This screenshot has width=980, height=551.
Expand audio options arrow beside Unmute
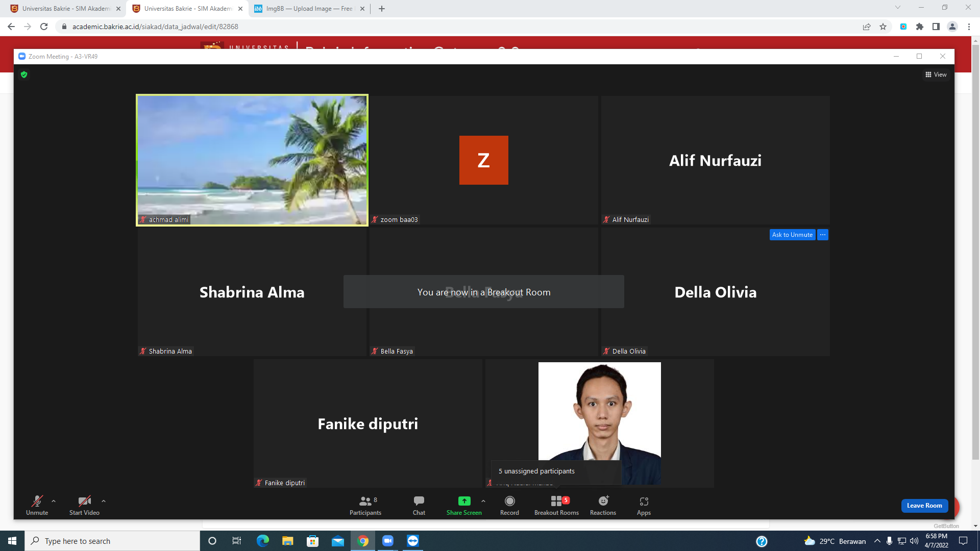[x=54, y=501]
